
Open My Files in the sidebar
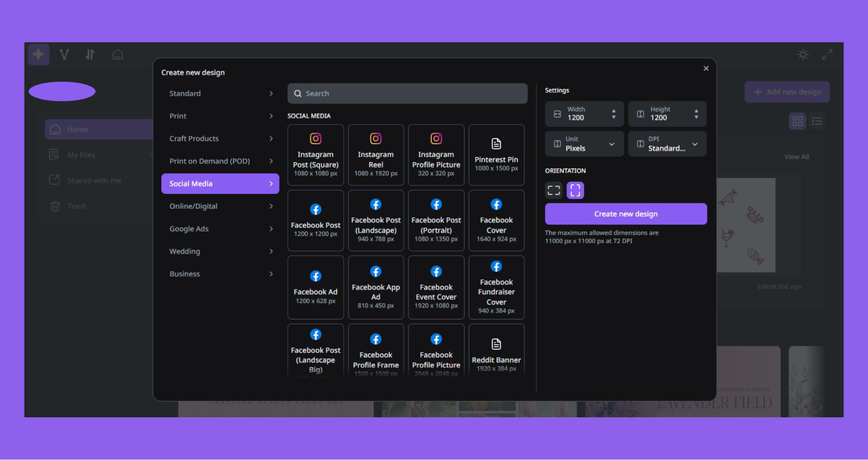(99, 155)
